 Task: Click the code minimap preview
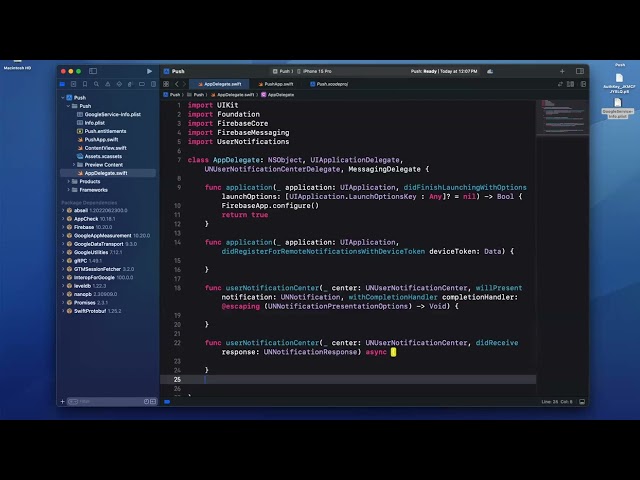click(x=562, y=116)
